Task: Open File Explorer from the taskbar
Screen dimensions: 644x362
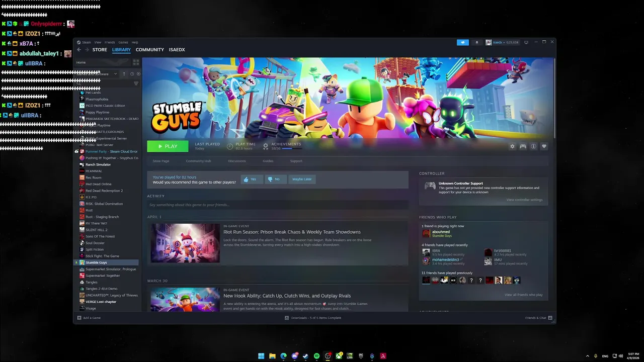Action: click(x=272, y=356)
